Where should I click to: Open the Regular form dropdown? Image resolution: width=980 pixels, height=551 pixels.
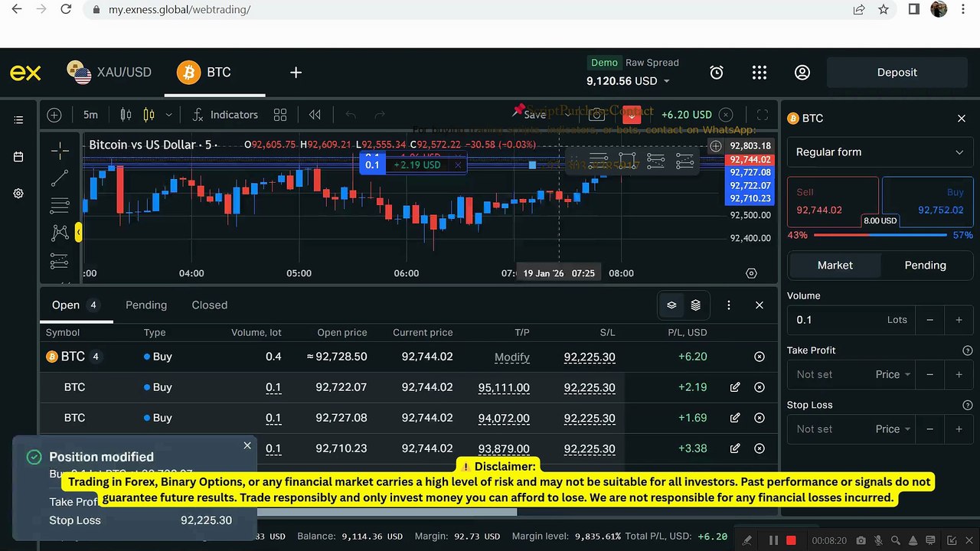[x=880, y=152]
